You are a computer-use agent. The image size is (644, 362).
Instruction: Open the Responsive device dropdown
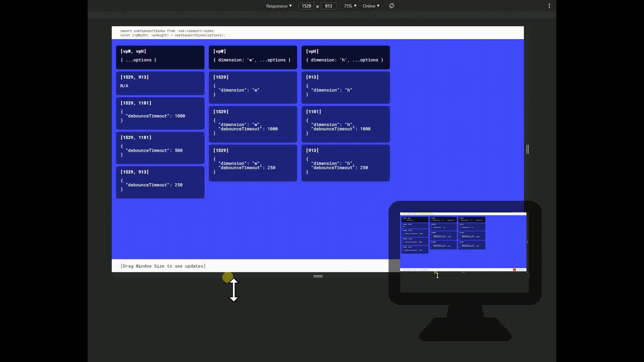[x=279, y=6]
